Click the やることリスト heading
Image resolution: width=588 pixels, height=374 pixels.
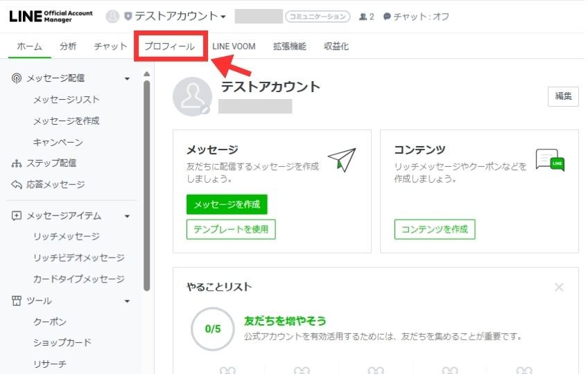coord(219,287)
